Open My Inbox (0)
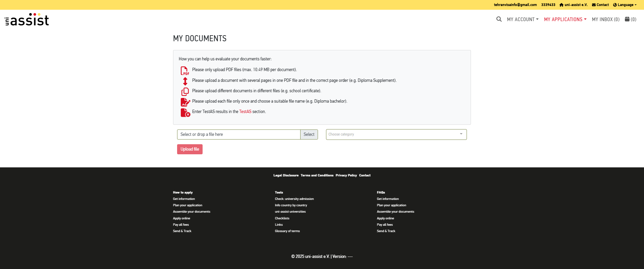 click(x=605, y=19)
